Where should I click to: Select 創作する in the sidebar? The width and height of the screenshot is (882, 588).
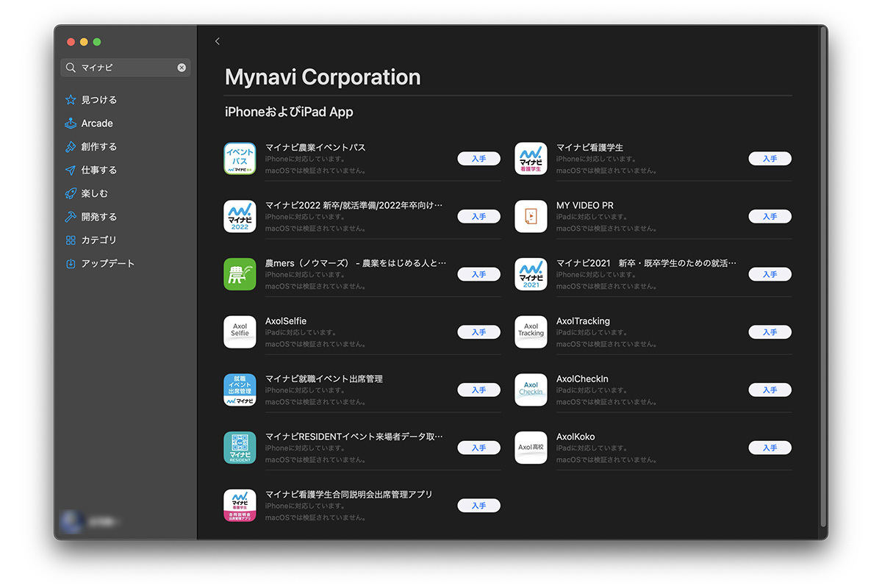pyautogui.click(x=99, y=147)
